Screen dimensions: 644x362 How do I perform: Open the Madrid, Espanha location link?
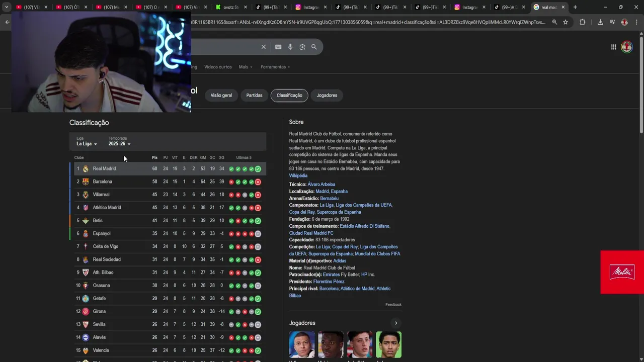click(332, 192)
